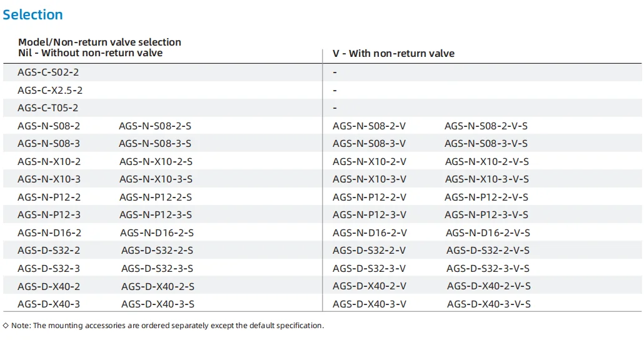Click AGS-N-X10-2-V-S model code
Screen dimensions: 644x340
486,161
